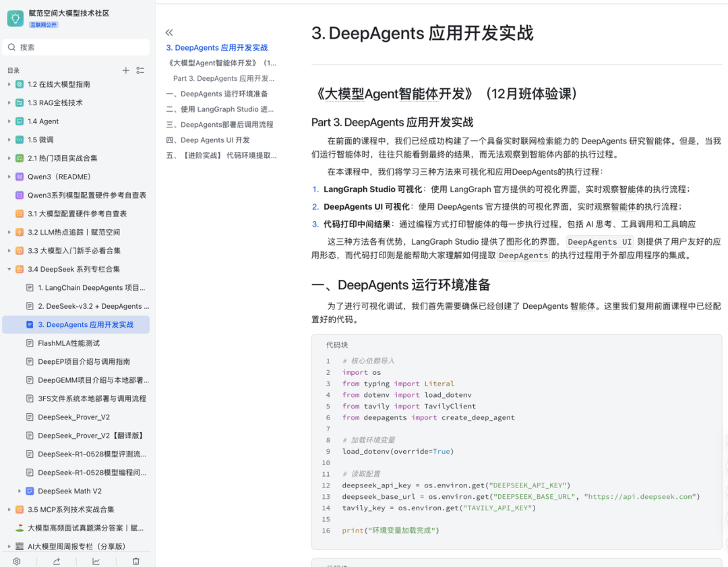
Task: Jump to outline 五、【进阶实战】代码环境提取
Action: (x=222, y=156)
